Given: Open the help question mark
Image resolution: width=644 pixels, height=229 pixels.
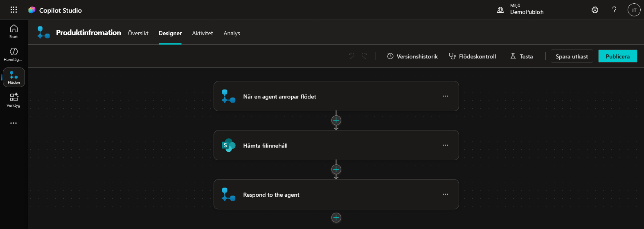Looking at the screenshot, I should (614, 10).
